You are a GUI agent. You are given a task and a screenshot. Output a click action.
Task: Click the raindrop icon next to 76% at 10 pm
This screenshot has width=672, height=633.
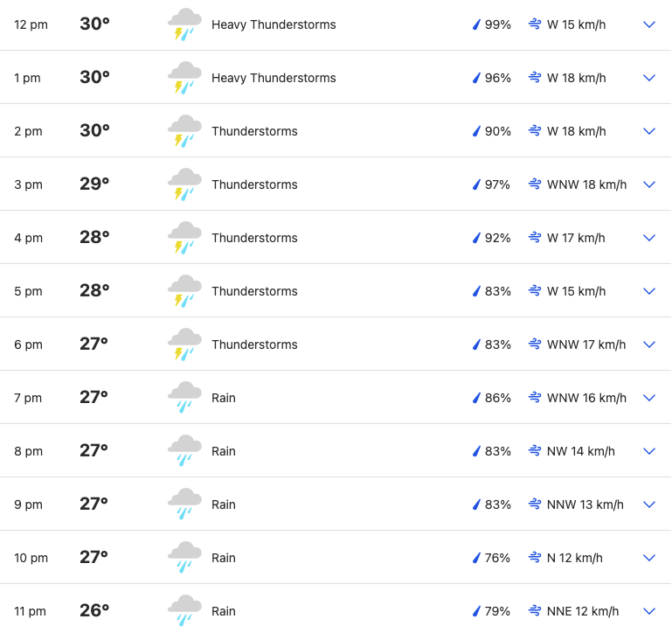coord(476,558)
